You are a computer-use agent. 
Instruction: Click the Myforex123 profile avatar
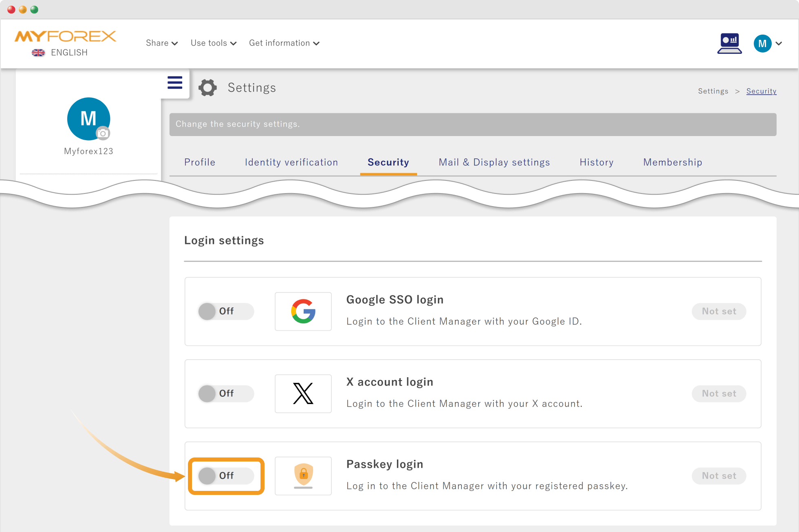coord(88,119)
